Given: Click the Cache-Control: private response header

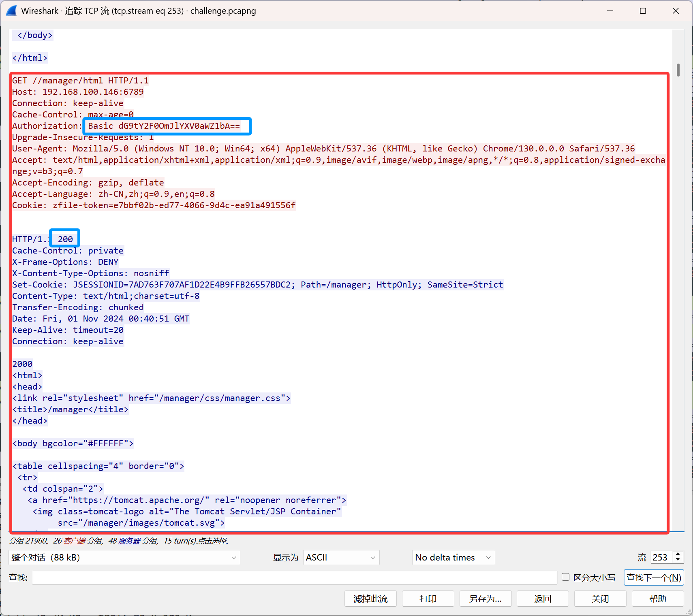Looking at the screenshot, I should click(x=68, y=251).
